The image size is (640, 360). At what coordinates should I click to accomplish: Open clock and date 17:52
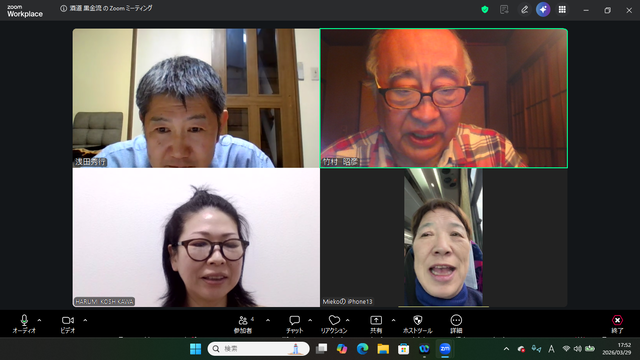(x=617, y=349)
